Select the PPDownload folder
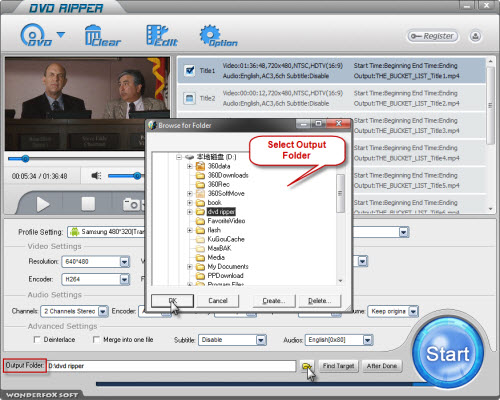 click(x=225, y=276)
